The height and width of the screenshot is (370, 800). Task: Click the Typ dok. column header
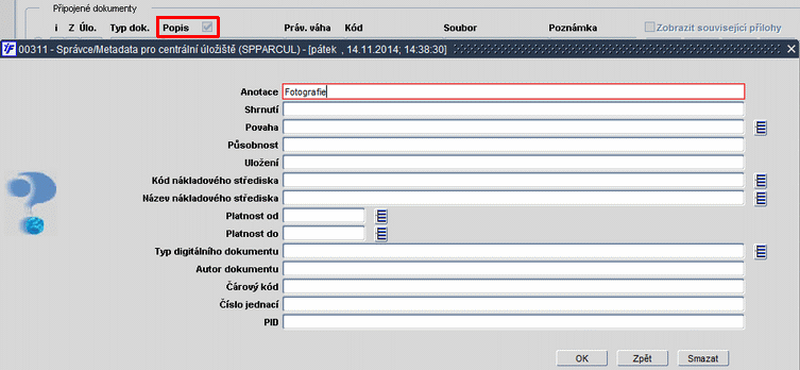pos(130,28)
